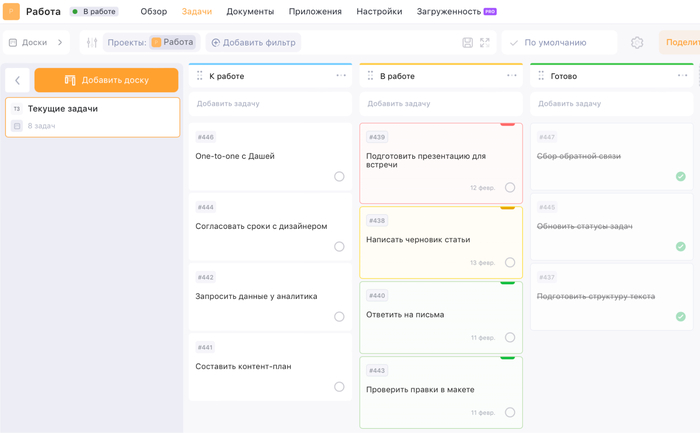Switch to the Документы tab
The width and height of the screenshot is (700, 433).
pos(250,12)
